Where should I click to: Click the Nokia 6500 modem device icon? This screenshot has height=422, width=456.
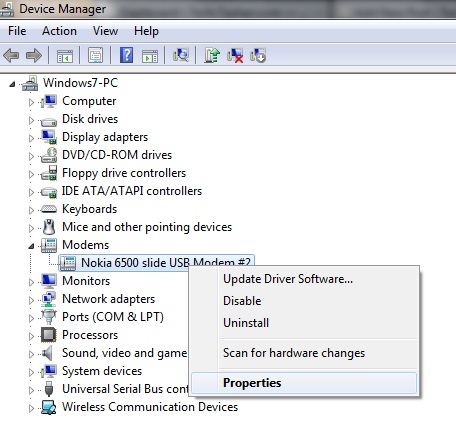68,263
